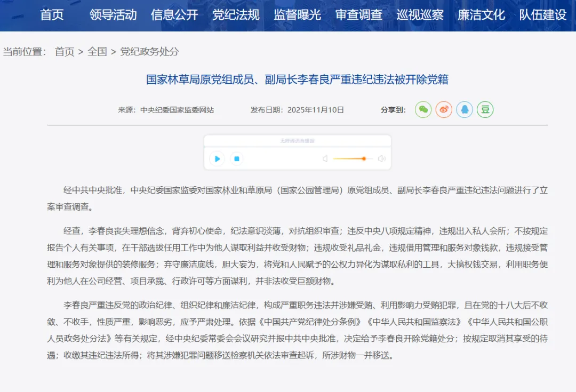Click the 无障碍 audio player caption
Viewport: 576px width, 392px height.
coord(297,141)
